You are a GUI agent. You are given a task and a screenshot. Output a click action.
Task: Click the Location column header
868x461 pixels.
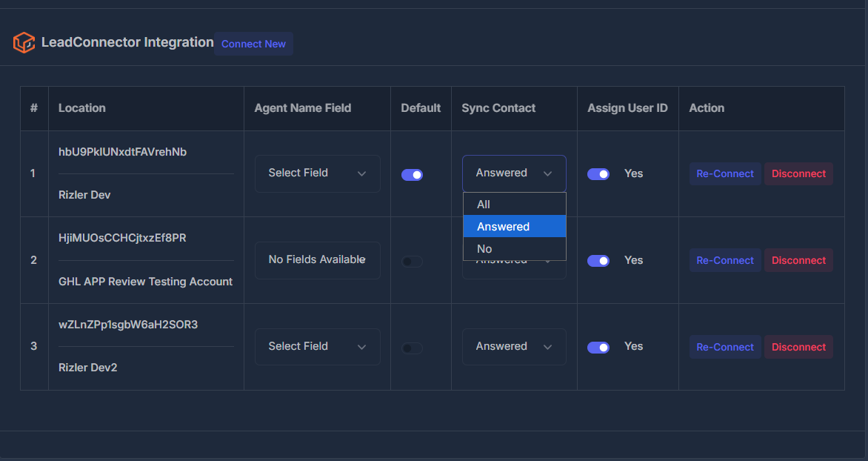[82, 108]
